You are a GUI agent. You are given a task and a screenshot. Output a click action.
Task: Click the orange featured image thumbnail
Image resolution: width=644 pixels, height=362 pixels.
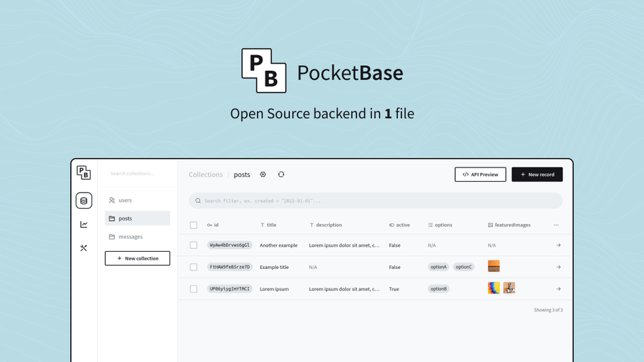click(494, 267)
